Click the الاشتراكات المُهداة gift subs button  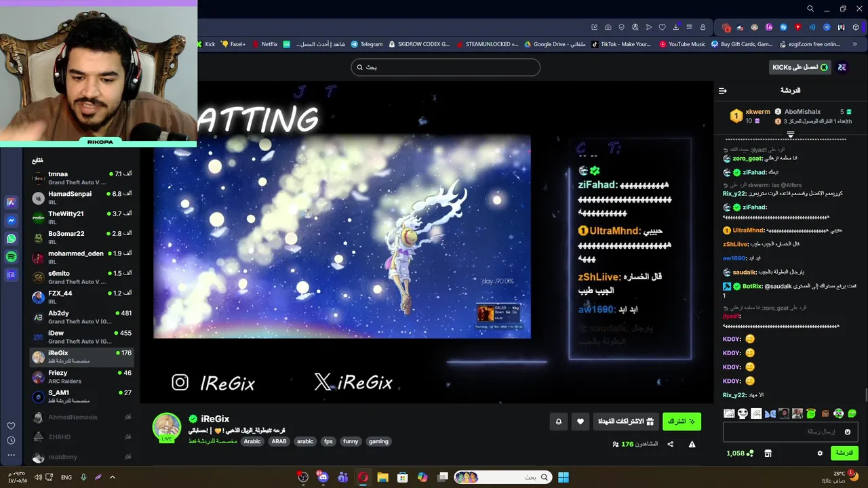[x=625, y=422]
